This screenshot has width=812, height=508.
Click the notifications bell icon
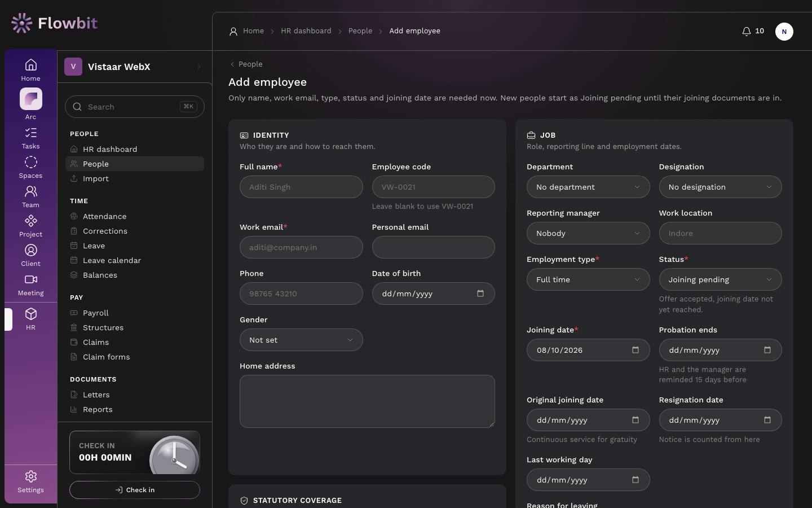pyautogui.click(x=746, y=31)
